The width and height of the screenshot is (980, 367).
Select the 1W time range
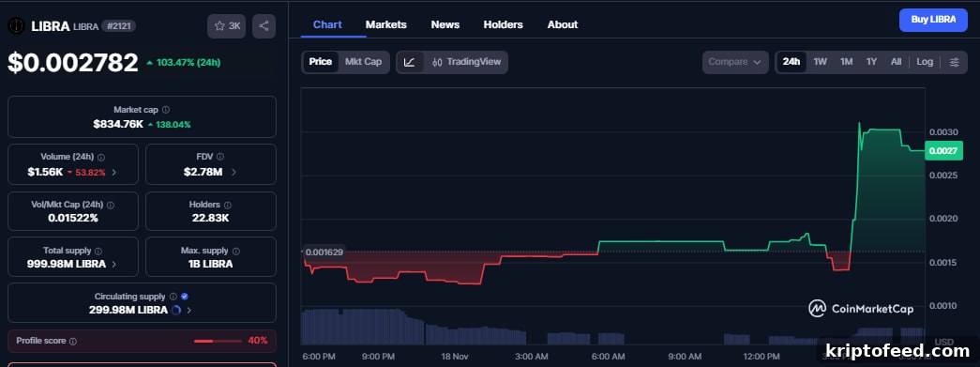tap(820, 62)
